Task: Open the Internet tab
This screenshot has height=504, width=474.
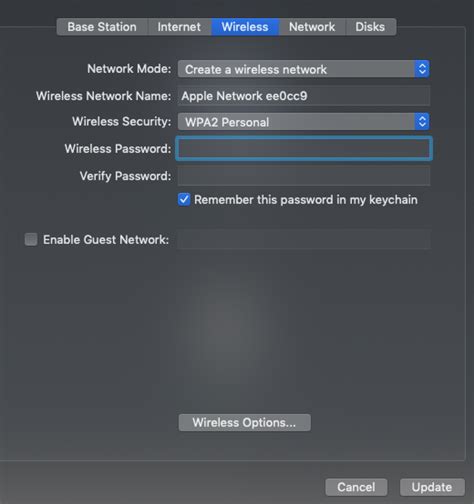Action: pyautogui.click(x=179, y=27)
